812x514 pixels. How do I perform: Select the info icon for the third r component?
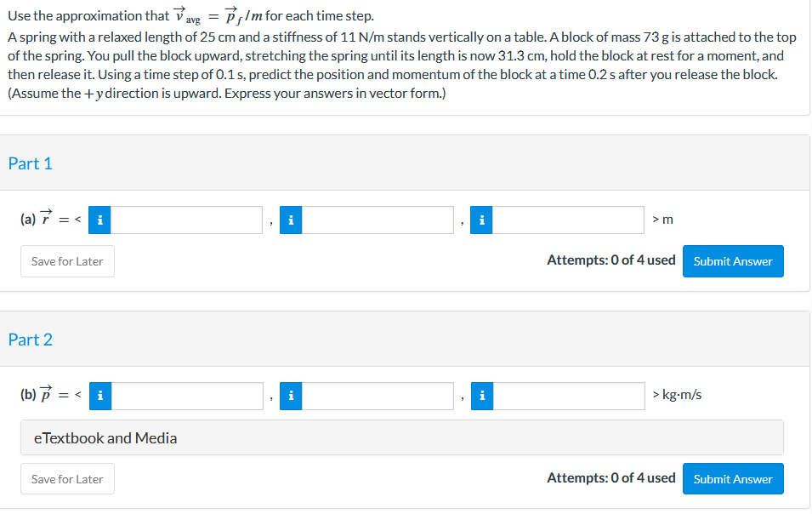[x=481, y=220]
